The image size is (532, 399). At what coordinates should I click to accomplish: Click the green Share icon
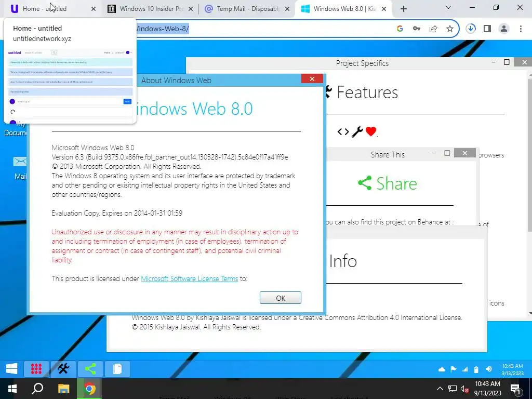[x=365, y=183]
